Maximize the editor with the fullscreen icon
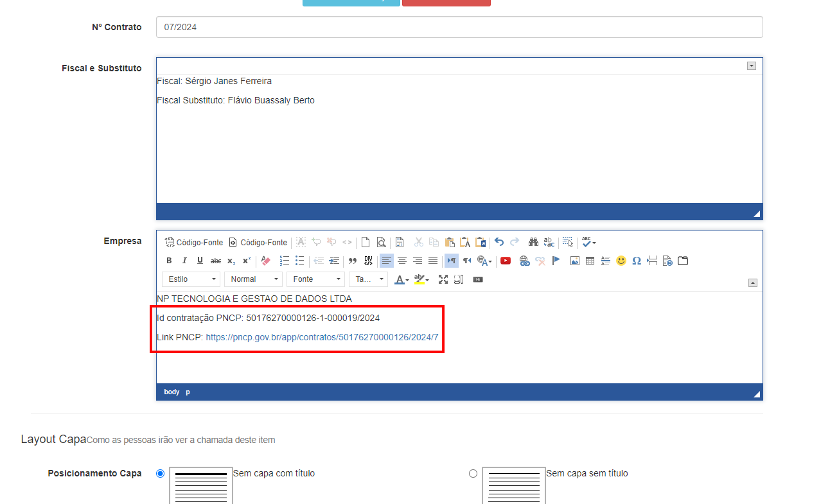This screenshot has height=504, width=821. [443, 279]
